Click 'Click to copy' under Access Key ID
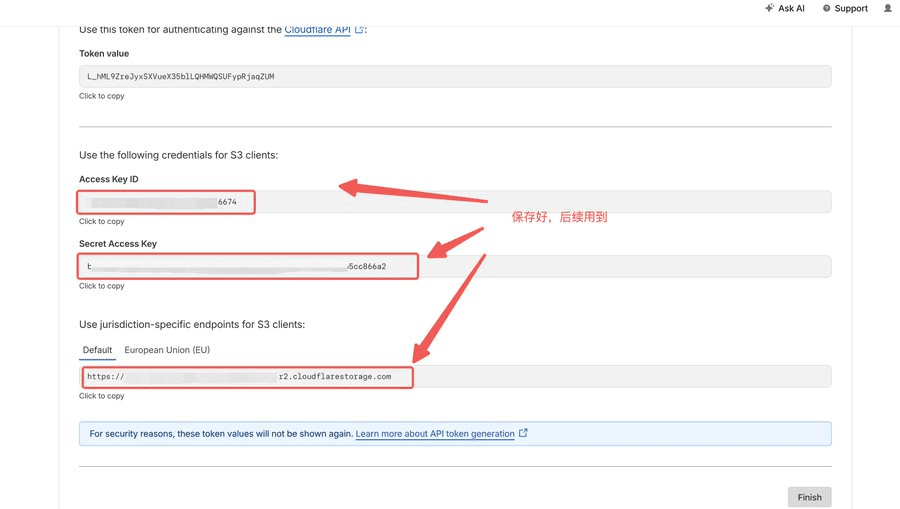This screenshot has height=509, width=900. (x=102, y=222)
